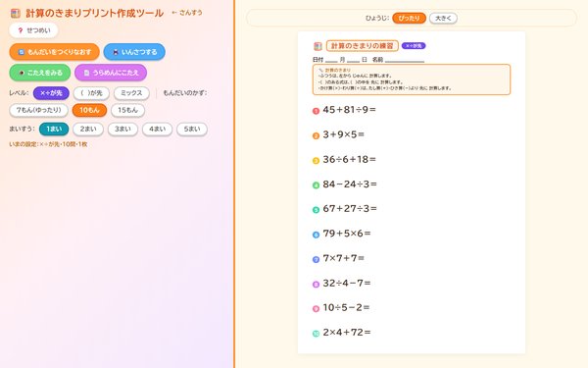Click problem number 3 yellow circle
The height and width of the screenshot is (368, 588).
pyautogui.click(x=316, y=161)
